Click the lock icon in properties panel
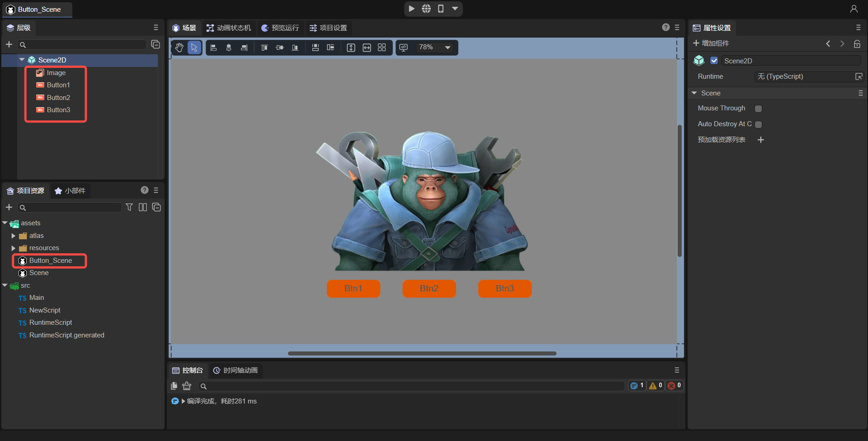Viewport: 868px width, 441px height. pyautogui.click(x=857, y=44)
